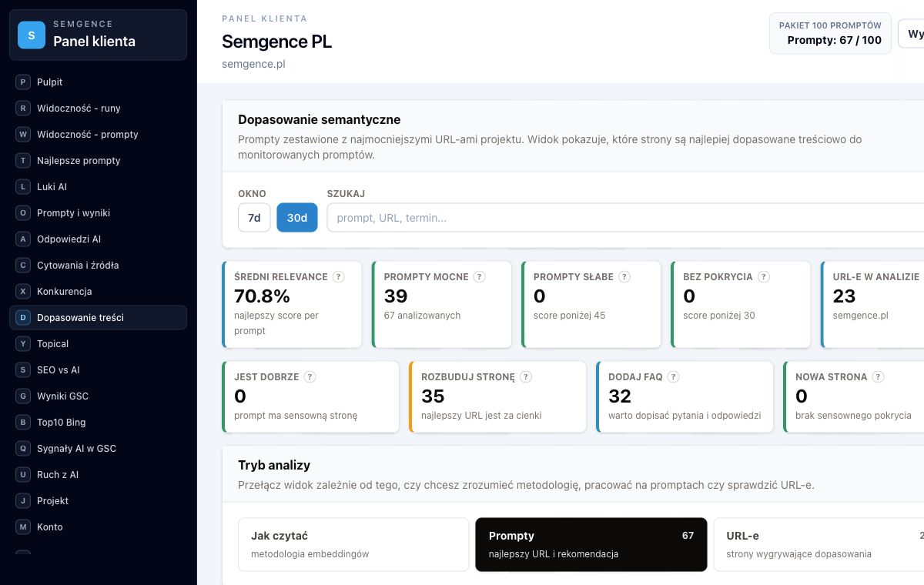Click the Q icon for Sygnały AI w GSC
Screen dimensions: 924x585
(x=23, y=448)
